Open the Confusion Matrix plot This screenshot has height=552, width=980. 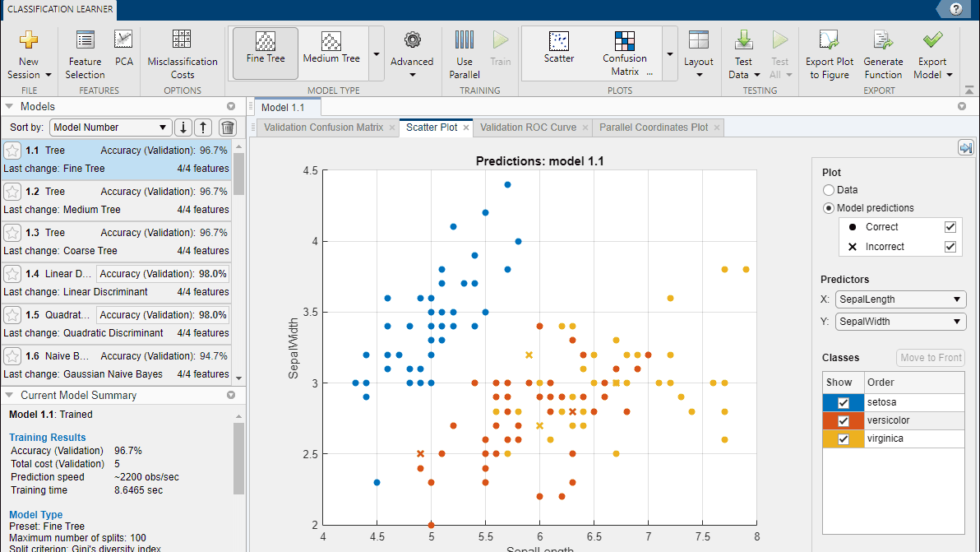[x=624, y=51]
